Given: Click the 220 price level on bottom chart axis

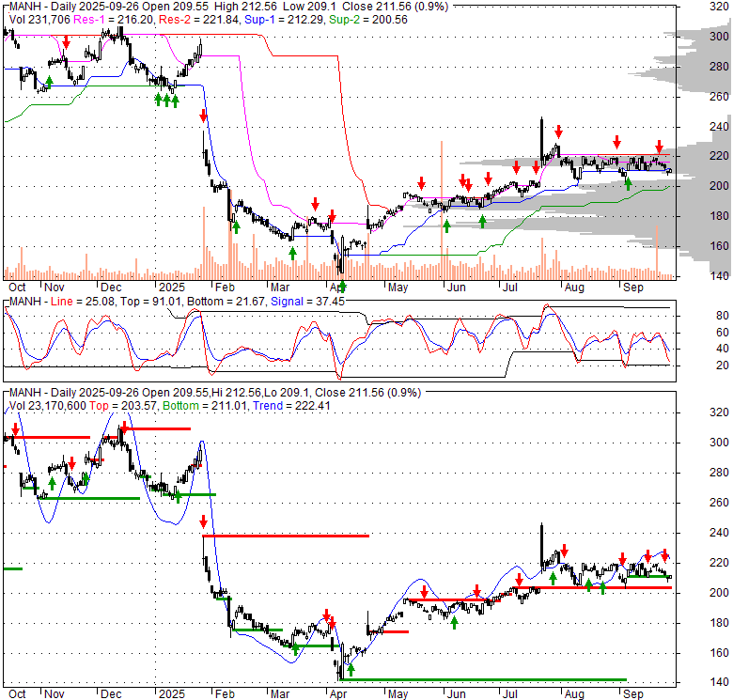Looking at the screenshot, I should pos(719,563).
